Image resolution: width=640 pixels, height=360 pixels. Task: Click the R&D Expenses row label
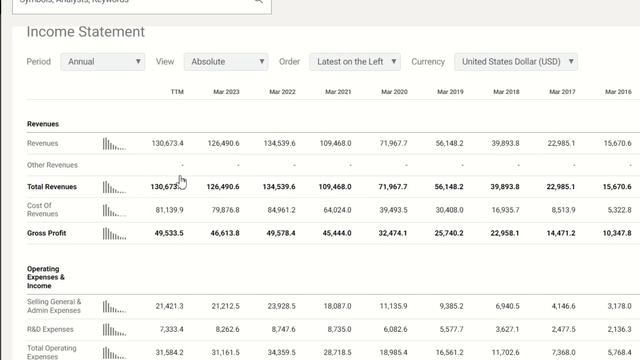click(x=50, y=329)
